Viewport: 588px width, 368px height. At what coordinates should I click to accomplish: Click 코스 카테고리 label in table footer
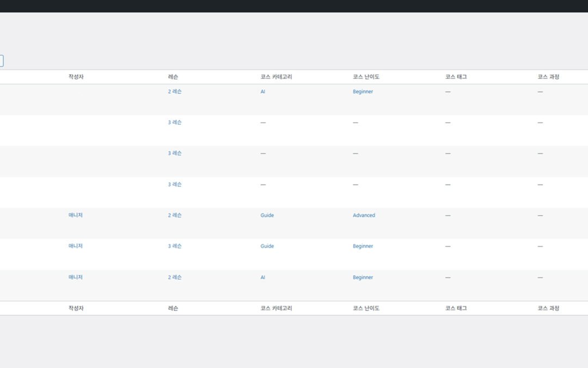(276, 308)
